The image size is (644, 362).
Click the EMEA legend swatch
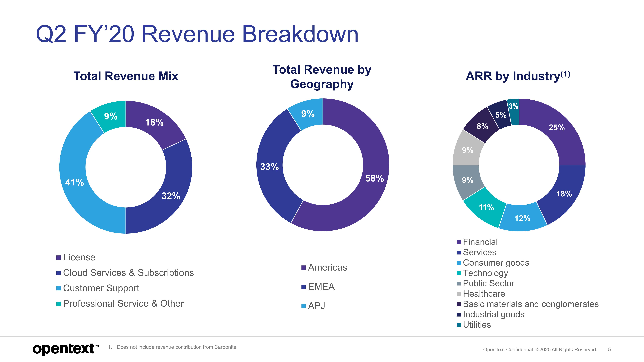coord(304,287)
